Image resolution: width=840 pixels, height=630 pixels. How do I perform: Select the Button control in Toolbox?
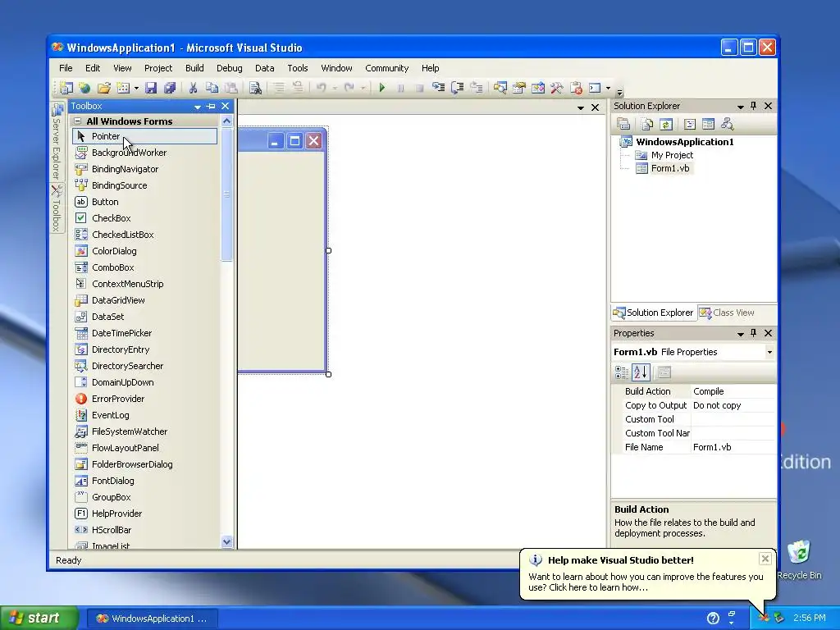click(144, 202)
